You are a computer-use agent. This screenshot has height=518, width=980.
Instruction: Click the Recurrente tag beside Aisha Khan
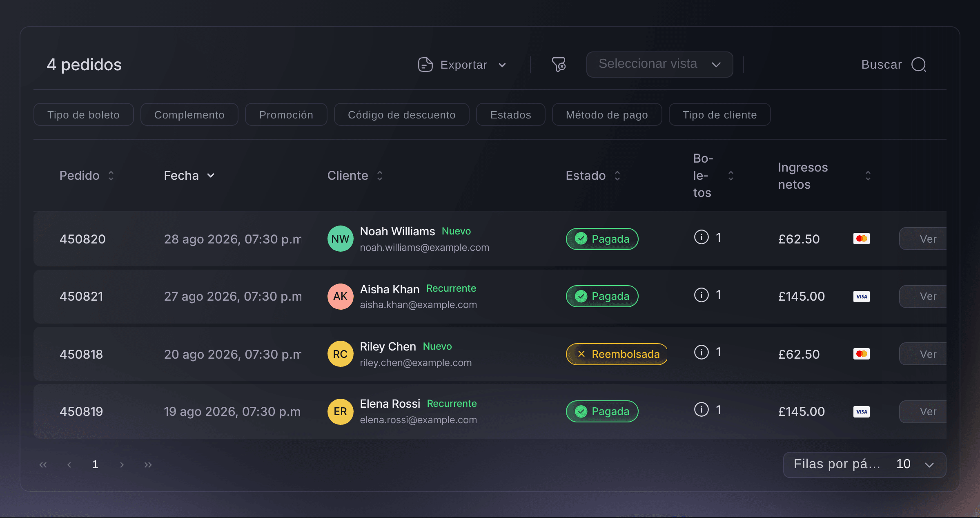coord(451,288)
